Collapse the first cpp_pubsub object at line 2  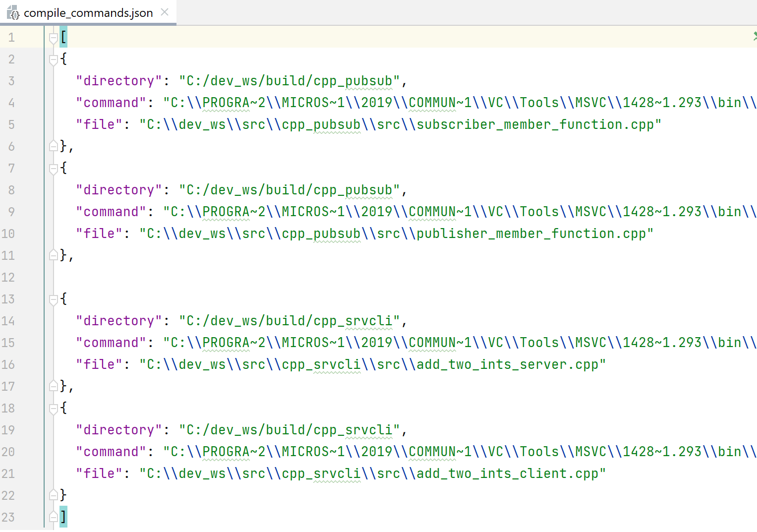54,59
